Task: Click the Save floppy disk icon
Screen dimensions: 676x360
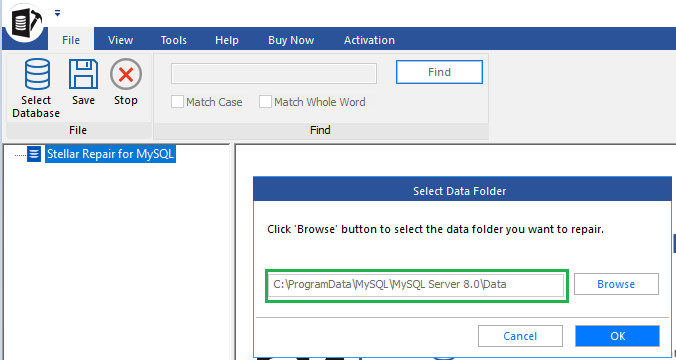Action: (83, 74)
